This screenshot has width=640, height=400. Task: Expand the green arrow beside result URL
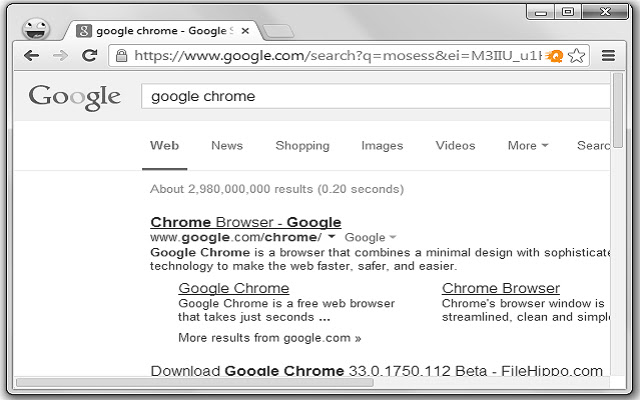tap(331, 238)
